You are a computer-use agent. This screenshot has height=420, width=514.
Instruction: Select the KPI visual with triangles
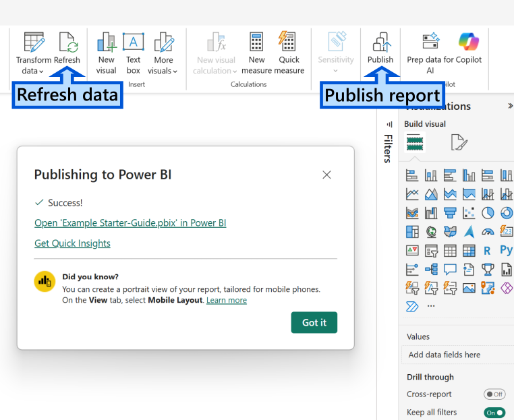click(412, 251)
